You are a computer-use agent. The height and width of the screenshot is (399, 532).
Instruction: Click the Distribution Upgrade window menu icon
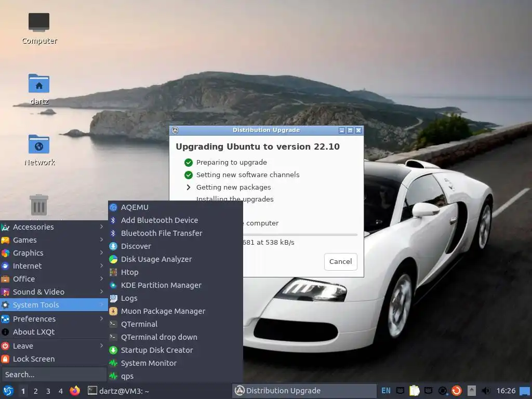175,130
